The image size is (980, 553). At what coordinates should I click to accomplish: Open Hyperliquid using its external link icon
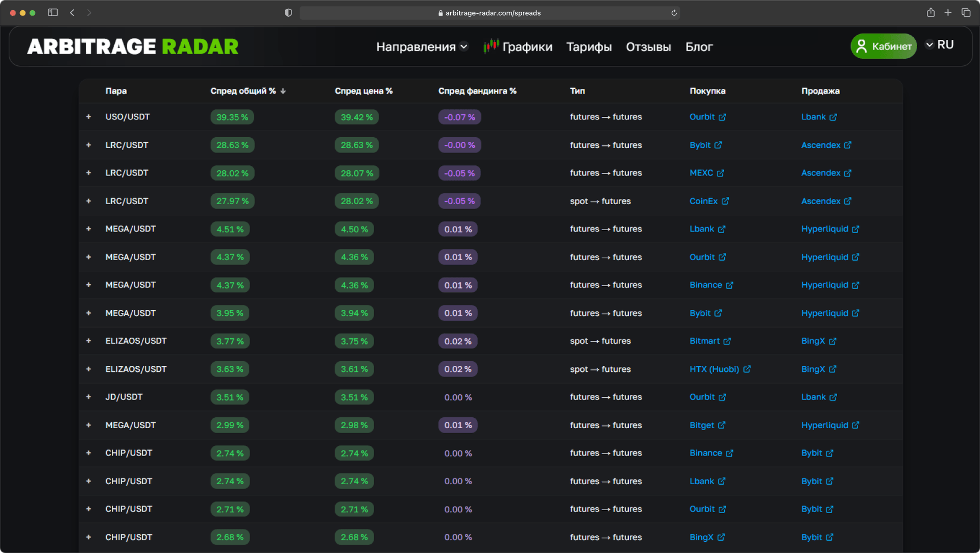(855, 229)
